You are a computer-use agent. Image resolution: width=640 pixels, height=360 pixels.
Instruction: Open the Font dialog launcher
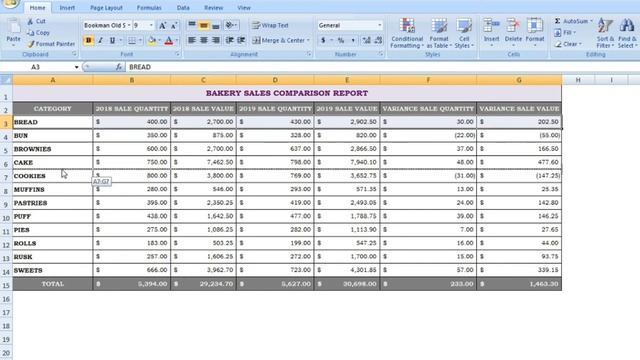[x=178, y=54]
